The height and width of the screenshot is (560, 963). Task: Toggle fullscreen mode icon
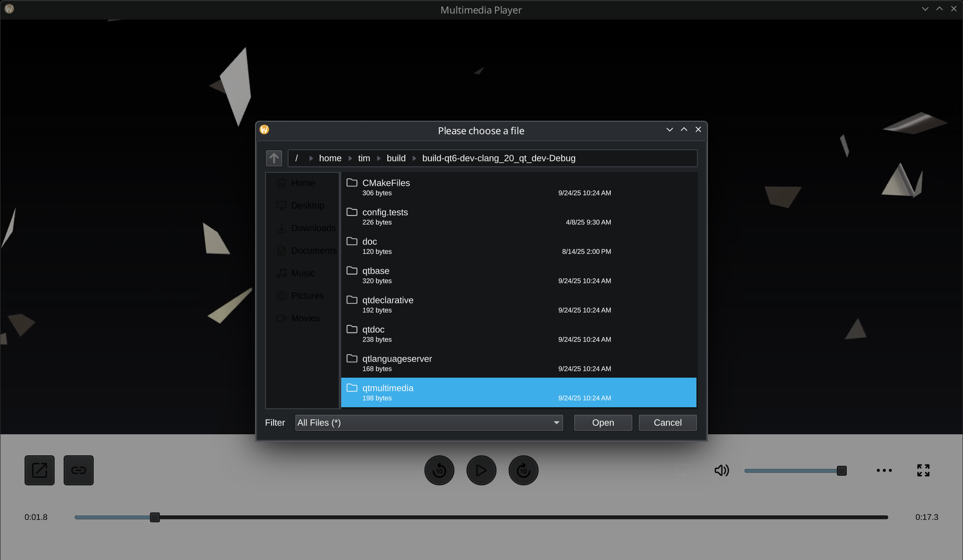click(x=923, y=470)
